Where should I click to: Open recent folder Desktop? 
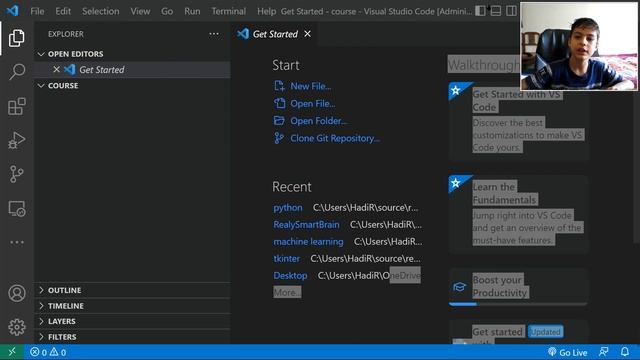click(x=290, y=276)
